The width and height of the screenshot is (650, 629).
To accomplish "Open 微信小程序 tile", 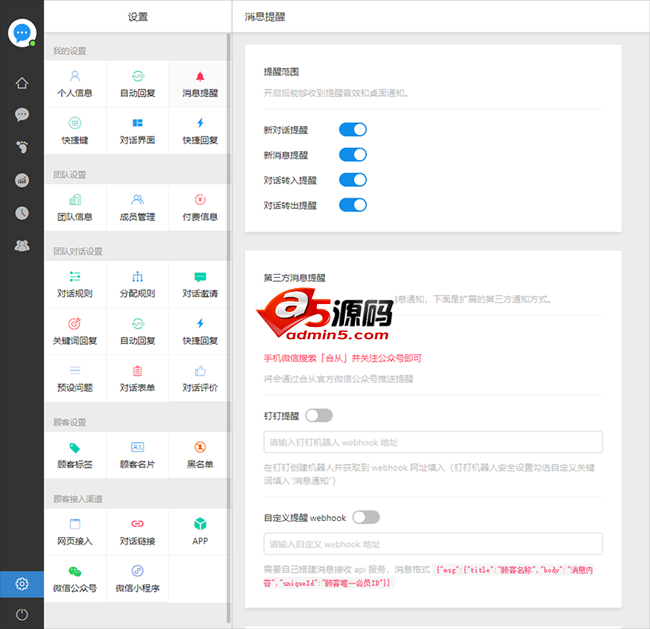I will pyautogui.click(x=138, y=578).
